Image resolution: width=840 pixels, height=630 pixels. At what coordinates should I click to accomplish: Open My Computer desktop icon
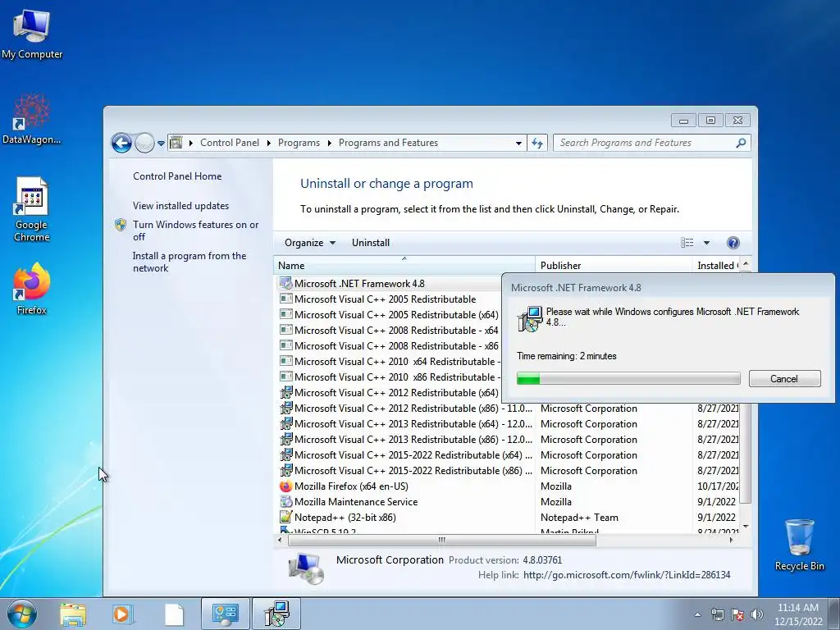click(32, 34)
